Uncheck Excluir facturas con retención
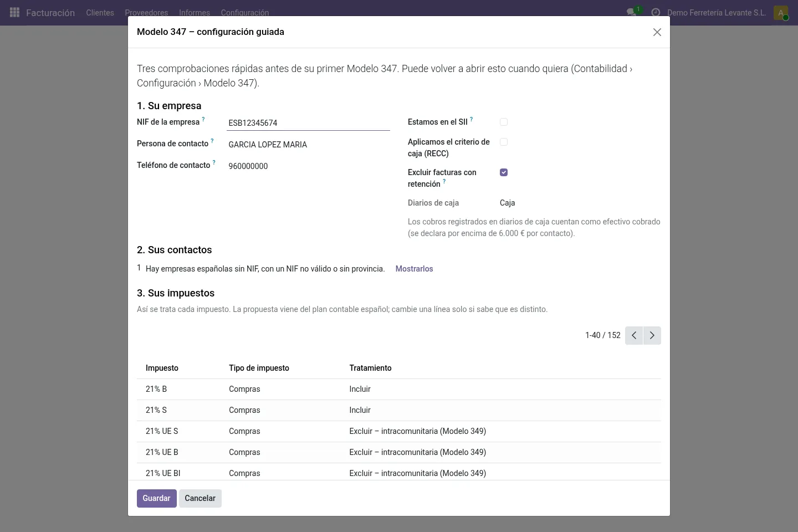Screen dimensions: 798x532 (504, 172)
